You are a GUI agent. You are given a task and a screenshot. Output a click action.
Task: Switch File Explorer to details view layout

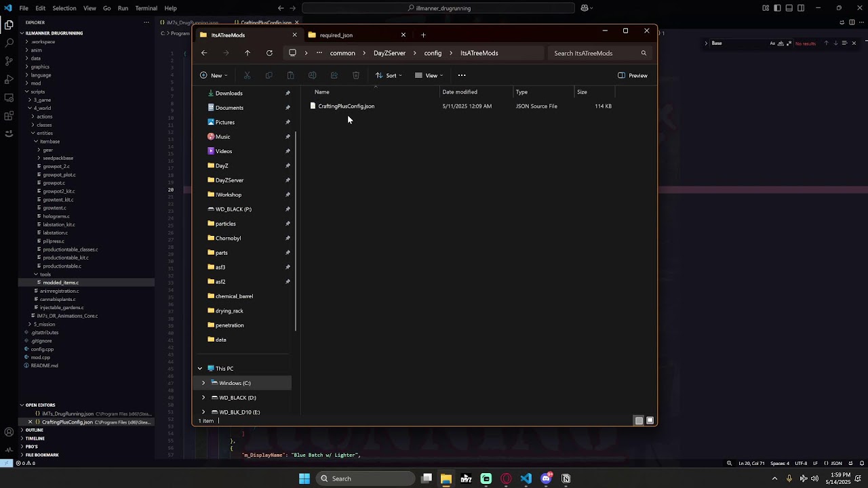639,421
